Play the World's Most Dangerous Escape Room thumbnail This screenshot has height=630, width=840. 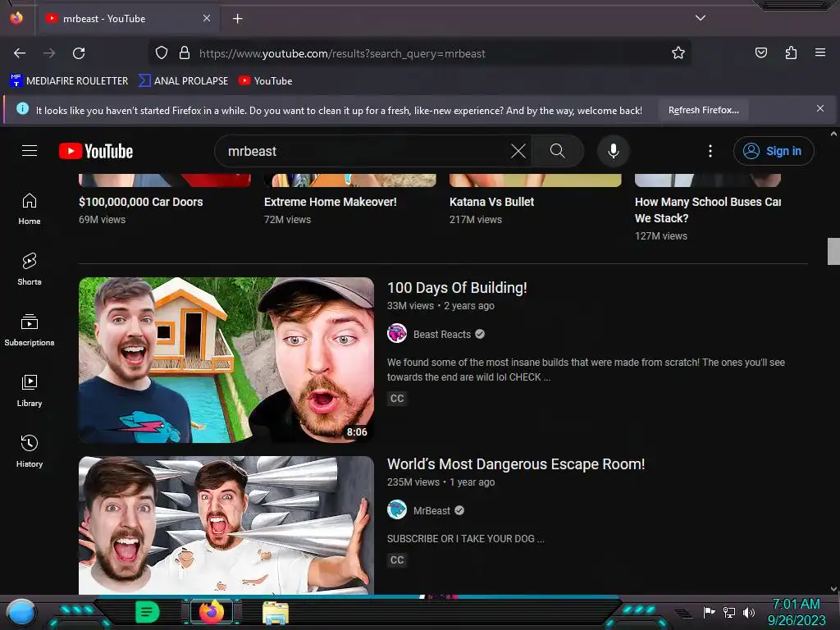click(x=226, y=525)
